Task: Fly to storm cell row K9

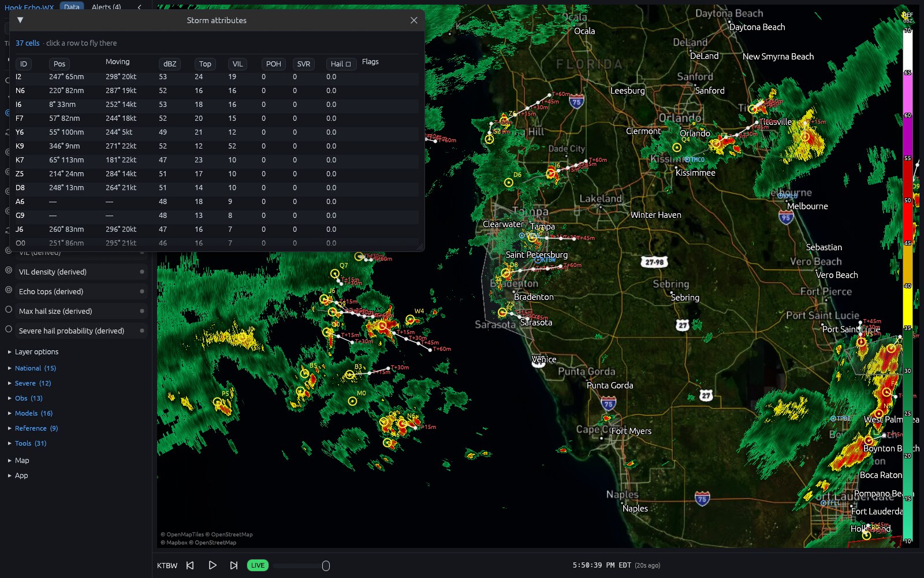Action: point(217,146)
